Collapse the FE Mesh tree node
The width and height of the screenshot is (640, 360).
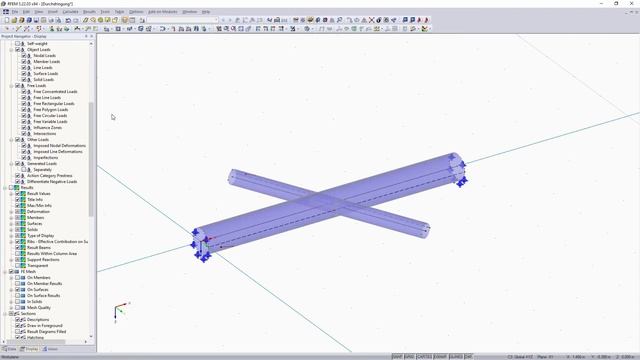(5, 271)
